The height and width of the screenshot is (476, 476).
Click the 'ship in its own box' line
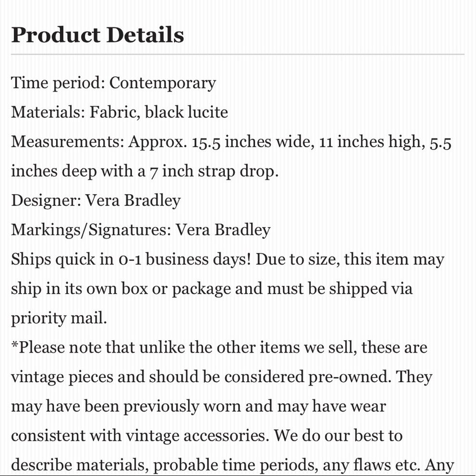tap(212, 289)
